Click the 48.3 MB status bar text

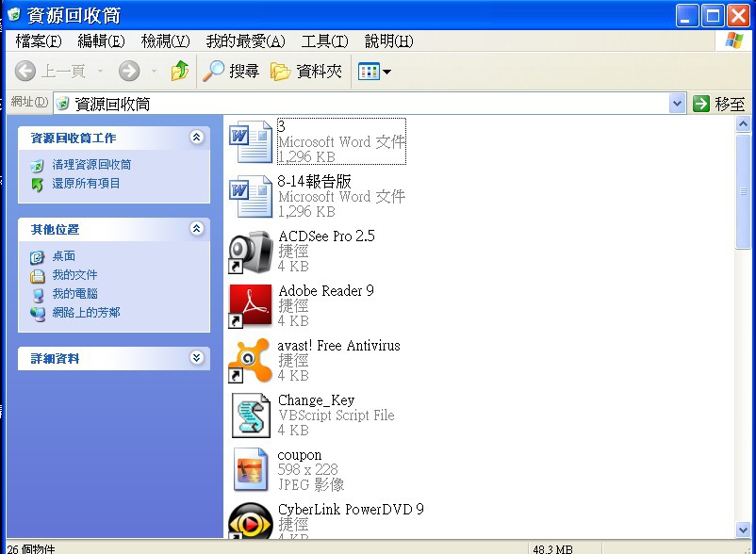point(553,548)
